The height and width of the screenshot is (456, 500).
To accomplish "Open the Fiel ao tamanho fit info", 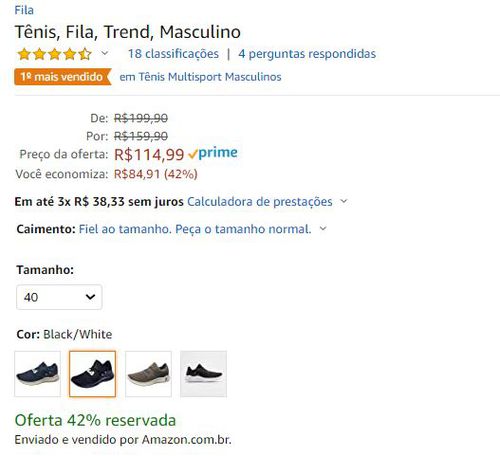I will coord(195,229).
